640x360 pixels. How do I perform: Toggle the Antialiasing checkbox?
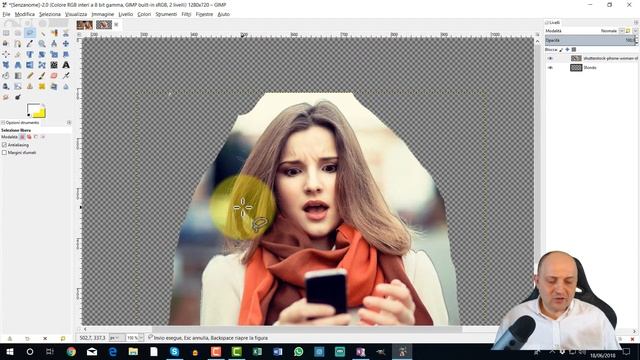4,145
